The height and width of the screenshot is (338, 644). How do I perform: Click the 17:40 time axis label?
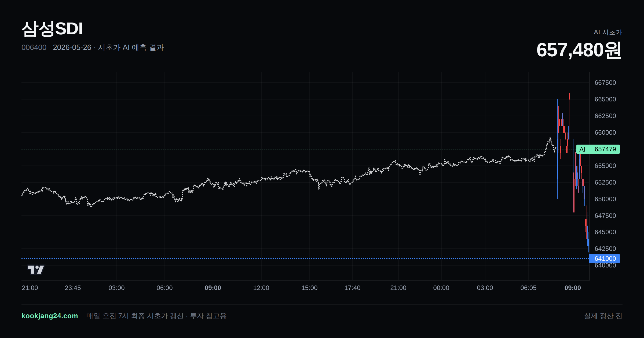click(x=352, y=288)
